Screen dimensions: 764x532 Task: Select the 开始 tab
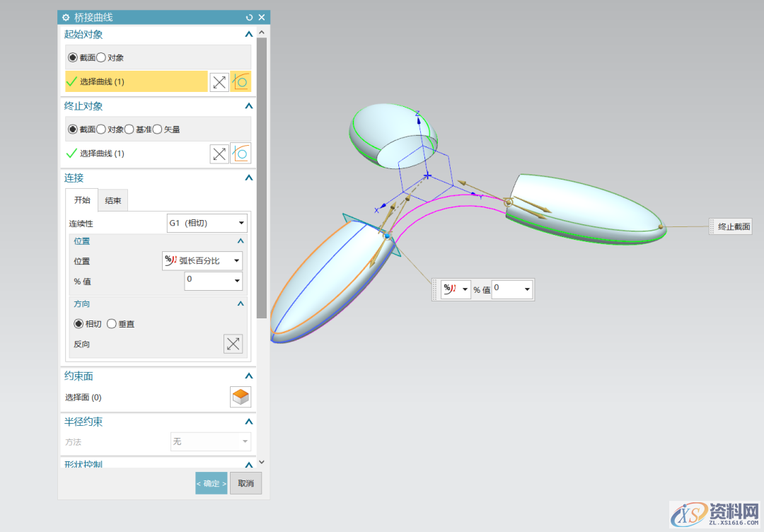coord(82,200)
